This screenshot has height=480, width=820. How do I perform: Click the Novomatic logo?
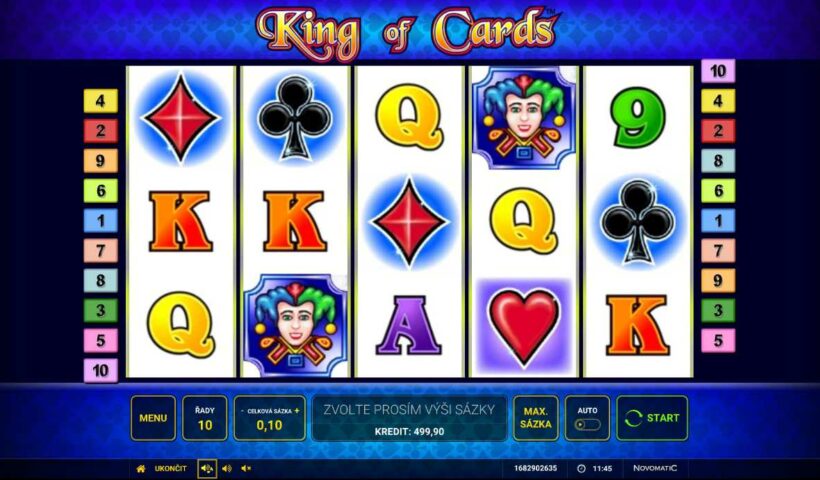(x=655, y=468)
